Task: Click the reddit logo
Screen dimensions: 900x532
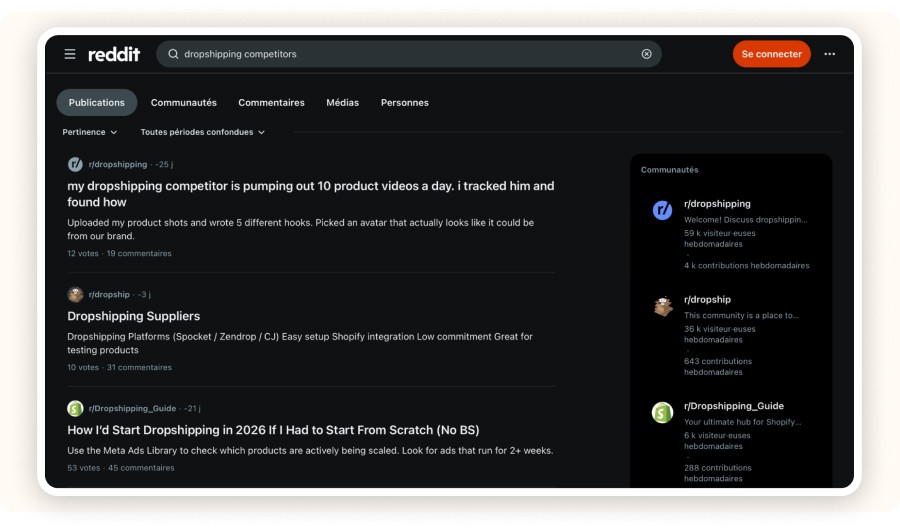Action: pos(114,54)
